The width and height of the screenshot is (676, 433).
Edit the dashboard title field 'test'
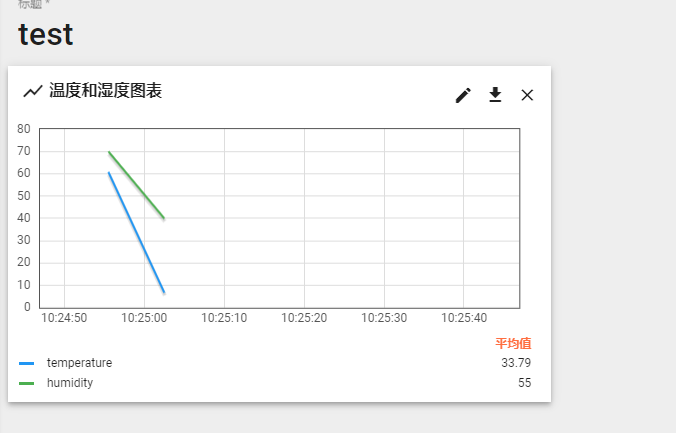tap(46, 34)
